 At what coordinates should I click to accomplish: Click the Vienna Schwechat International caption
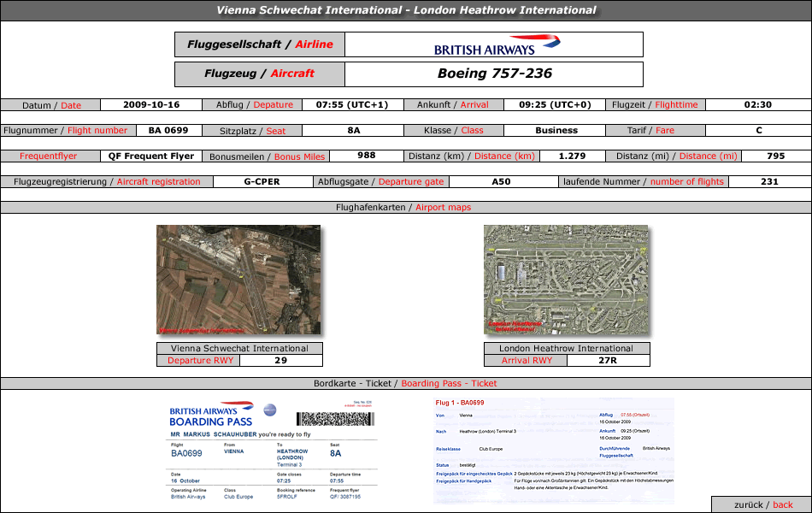coord(240,348)
